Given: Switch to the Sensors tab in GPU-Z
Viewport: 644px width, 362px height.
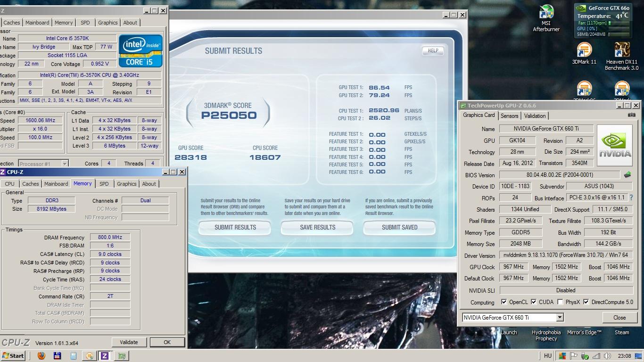Looking at the screenshot, I should 509,116.
